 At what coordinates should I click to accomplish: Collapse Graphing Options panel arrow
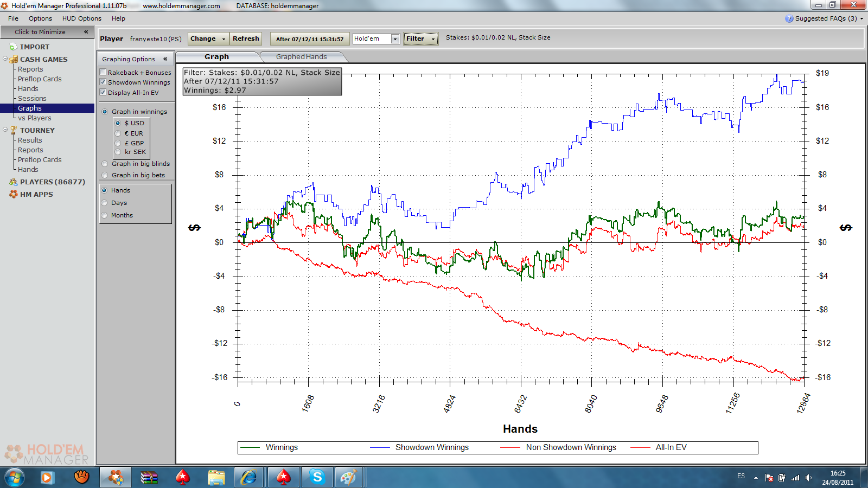click(x=165, y=59)
